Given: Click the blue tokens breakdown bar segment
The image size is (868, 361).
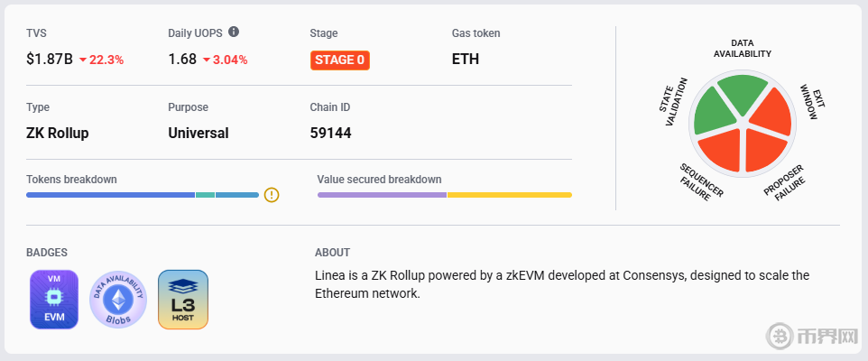Looking at the screenshot, I should 110,194.
